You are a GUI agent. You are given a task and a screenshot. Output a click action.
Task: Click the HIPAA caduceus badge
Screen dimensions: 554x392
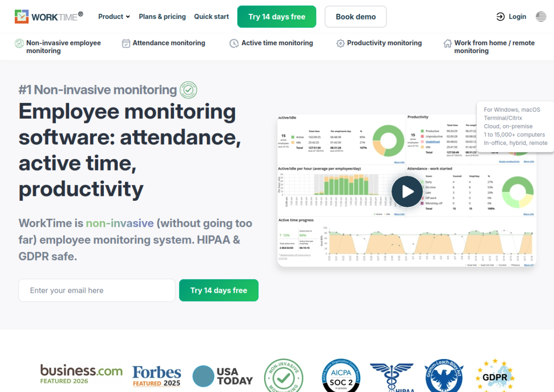[x=392, y=376]
